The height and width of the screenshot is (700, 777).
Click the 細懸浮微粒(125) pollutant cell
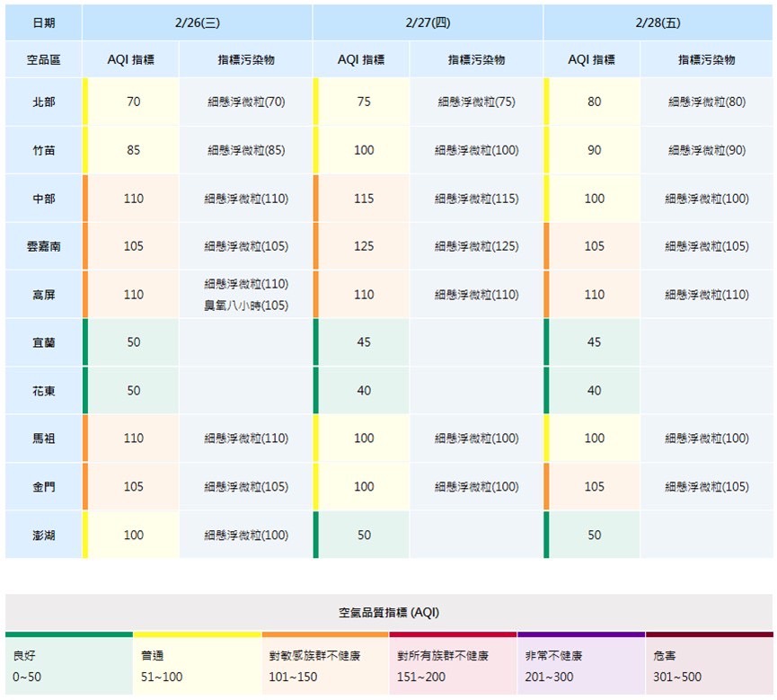[x=476, y=246]
